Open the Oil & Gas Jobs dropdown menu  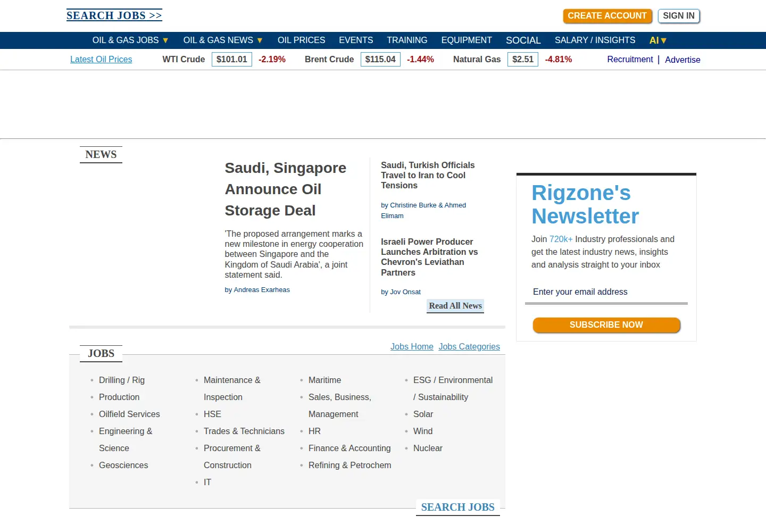coord(130,40)
